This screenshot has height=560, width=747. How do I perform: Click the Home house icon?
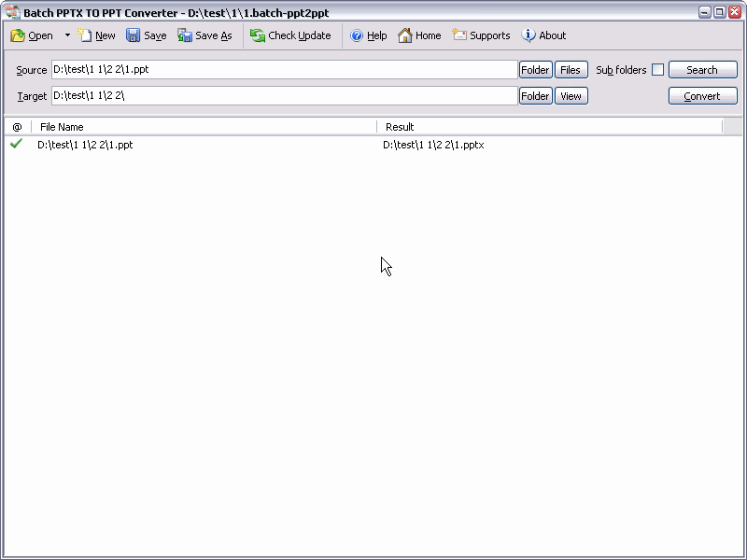[405, 35]
